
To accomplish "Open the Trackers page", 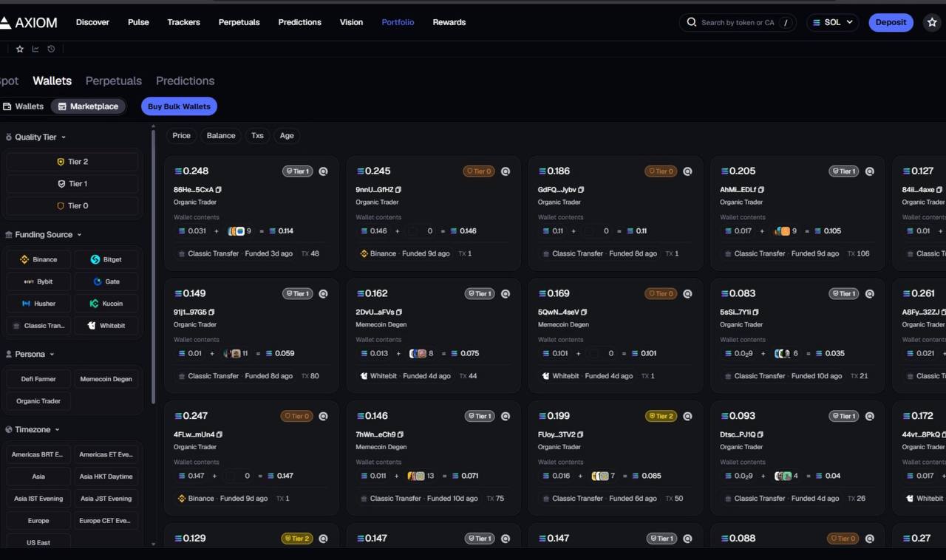I will pyautogui.click(x=183, y=22).
